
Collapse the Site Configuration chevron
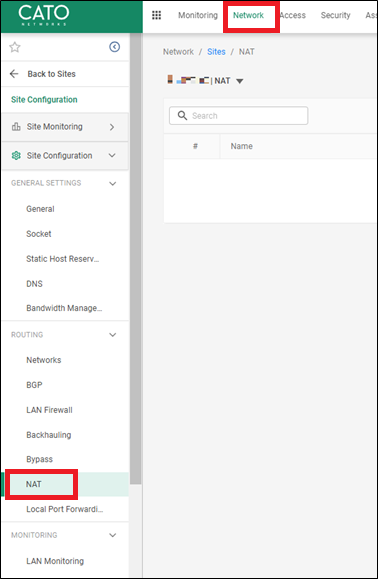coord(112,155)
